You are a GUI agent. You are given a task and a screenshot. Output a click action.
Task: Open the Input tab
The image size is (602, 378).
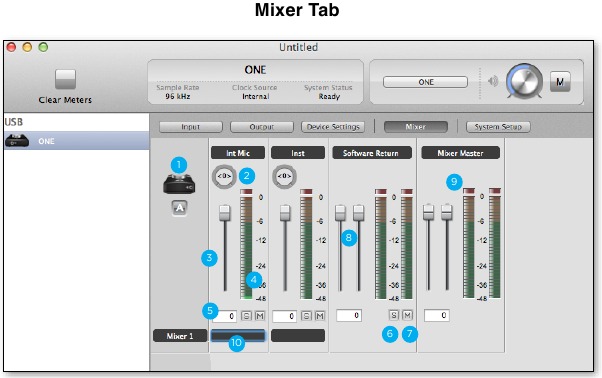pyautogui.click(x=191, y=127)
